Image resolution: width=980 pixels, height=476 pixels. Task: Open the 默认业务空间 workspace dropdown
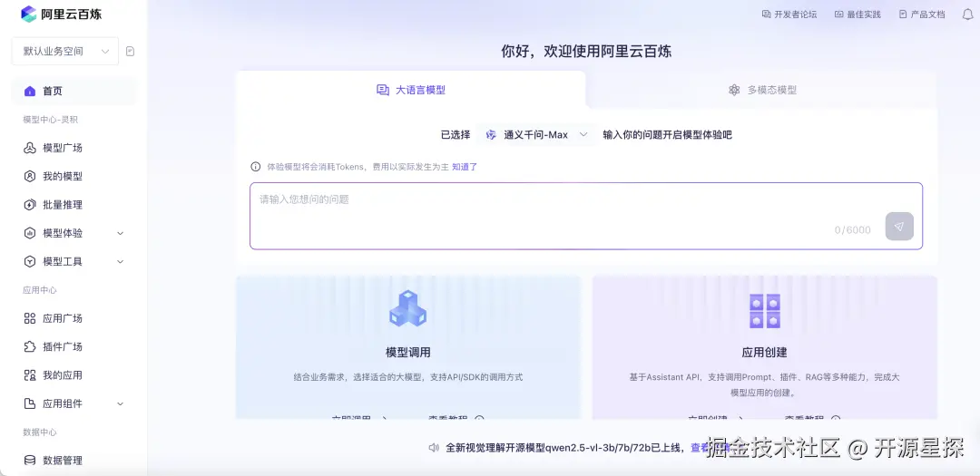[65, 51]
